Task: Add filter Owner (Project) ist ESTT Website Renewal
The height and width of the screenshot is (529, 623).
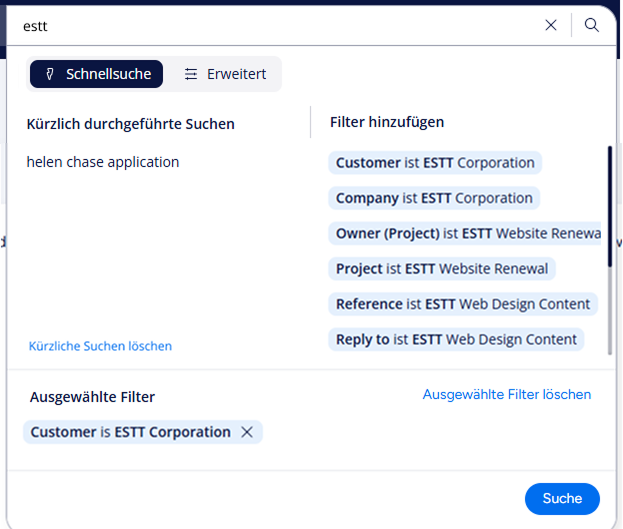Action: pos(466,233)
